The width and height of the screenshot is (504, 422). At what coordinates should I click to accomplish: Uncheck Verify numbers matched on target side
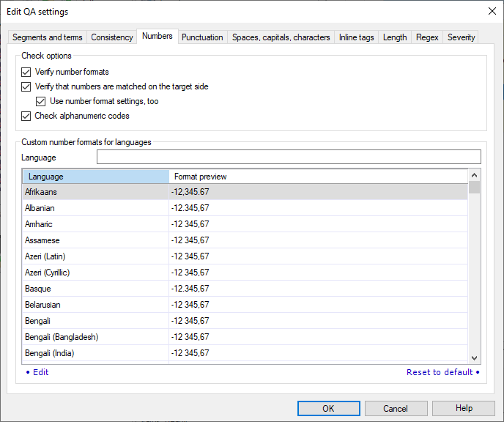[26, 86]
